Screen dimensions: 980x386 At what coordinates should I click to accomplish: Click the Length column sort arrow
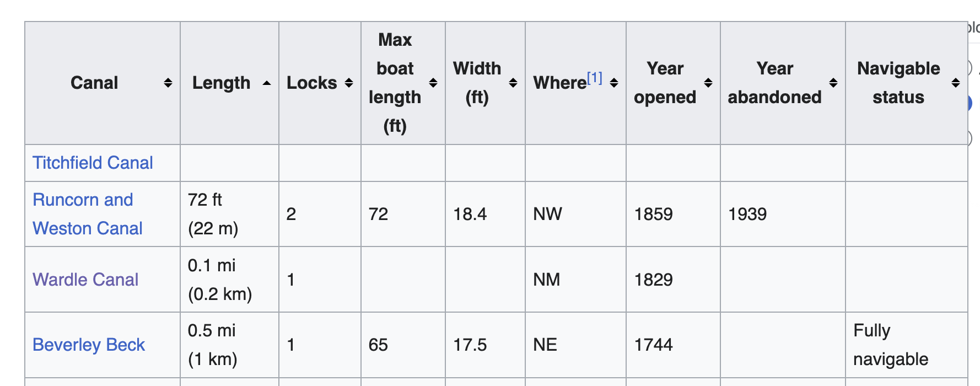267,83
